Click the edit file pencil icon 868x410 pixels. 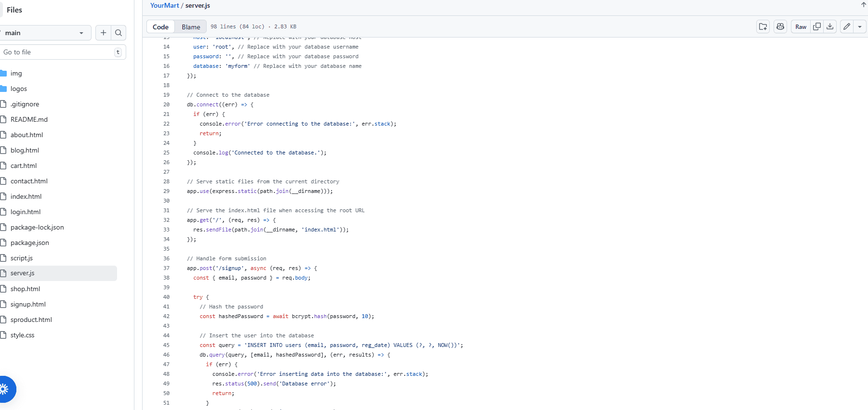847,27
